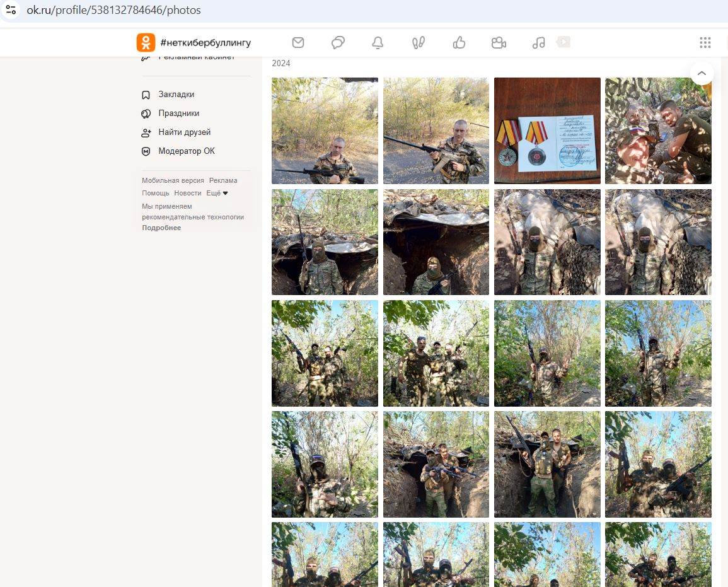The height and width of the screenshot is (587, 728).
Task: Click the Праздники balloons icon
Action: tap(146, 113)
